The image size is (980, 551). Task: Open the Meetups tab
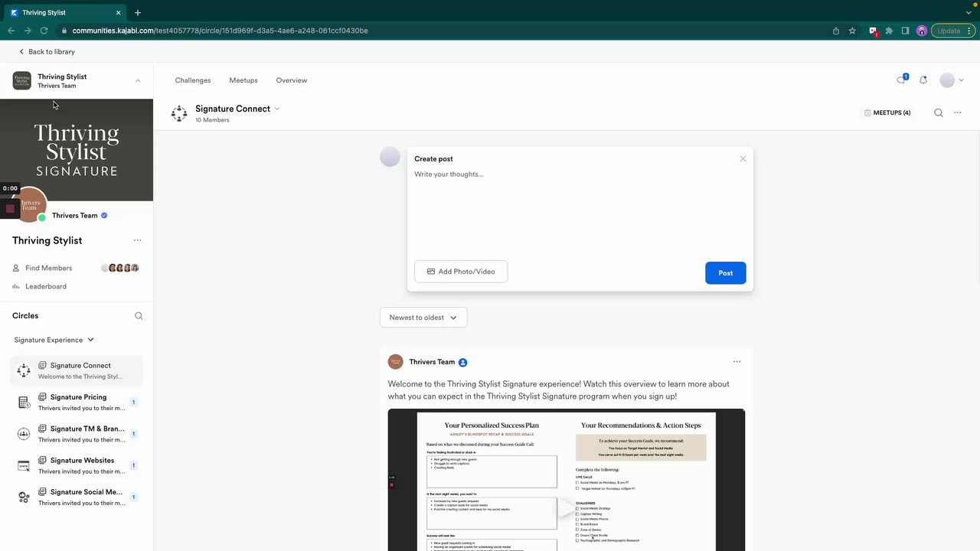[x=243, y=80]
